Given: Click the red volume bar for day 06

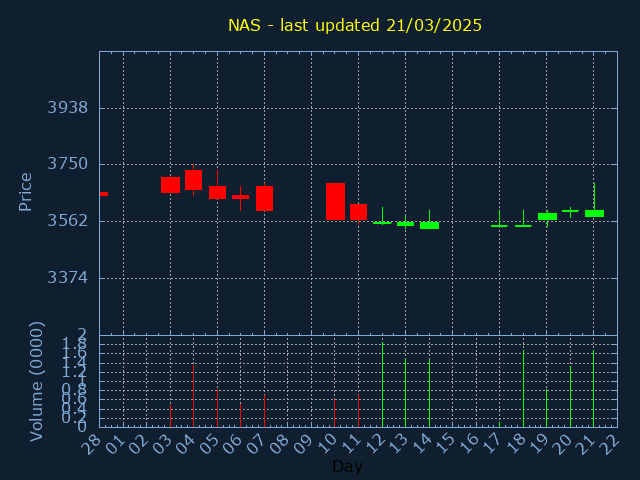Looking at the screenshot, I should point(240,415).
